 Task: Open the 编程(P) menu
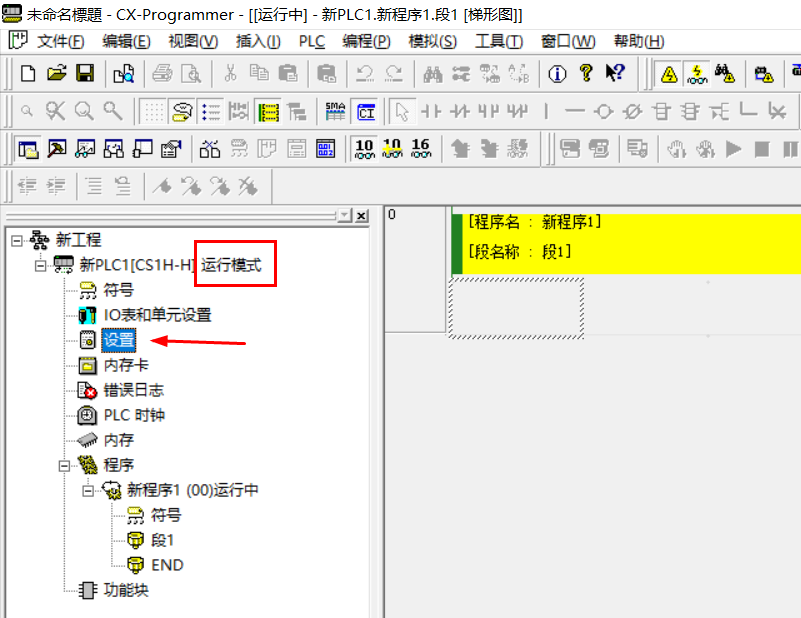366,41
